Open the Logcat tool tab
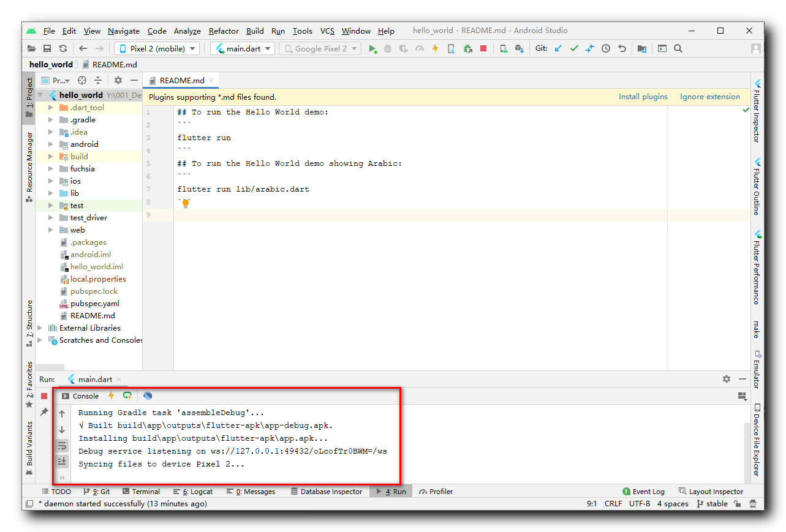 [x=193, y=492]
